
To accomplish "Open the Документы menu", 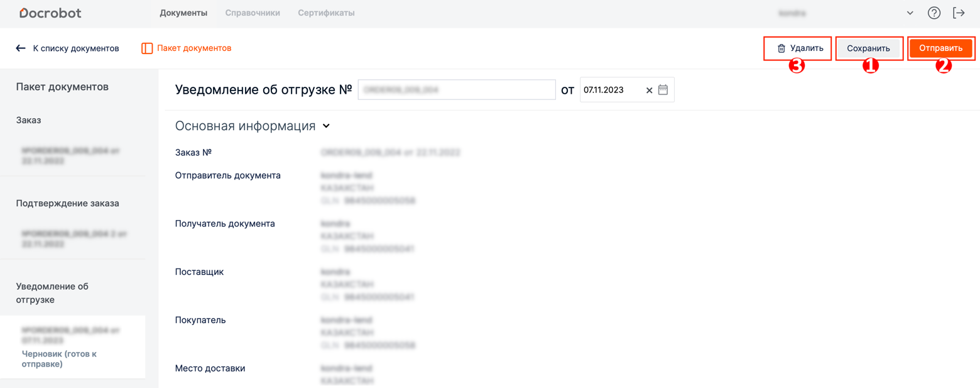I will [183, 13].
